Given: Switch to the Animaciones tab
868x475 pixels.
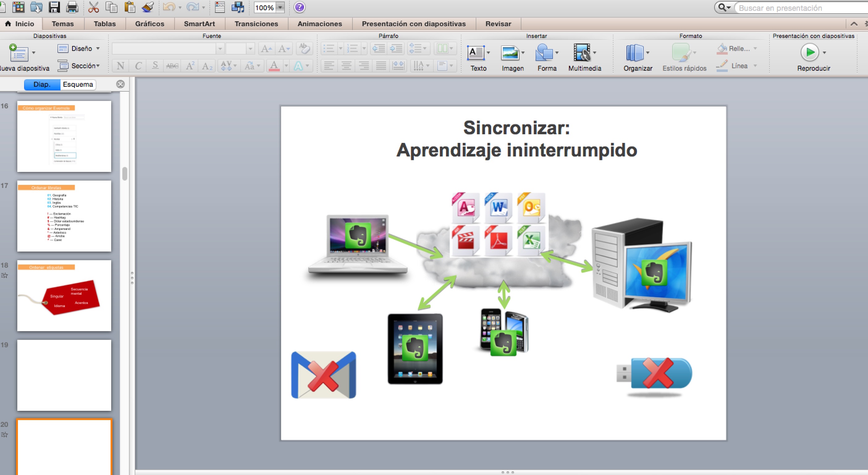Looking at the screenshot, I should pyautogui.click(x=320, y=24).
